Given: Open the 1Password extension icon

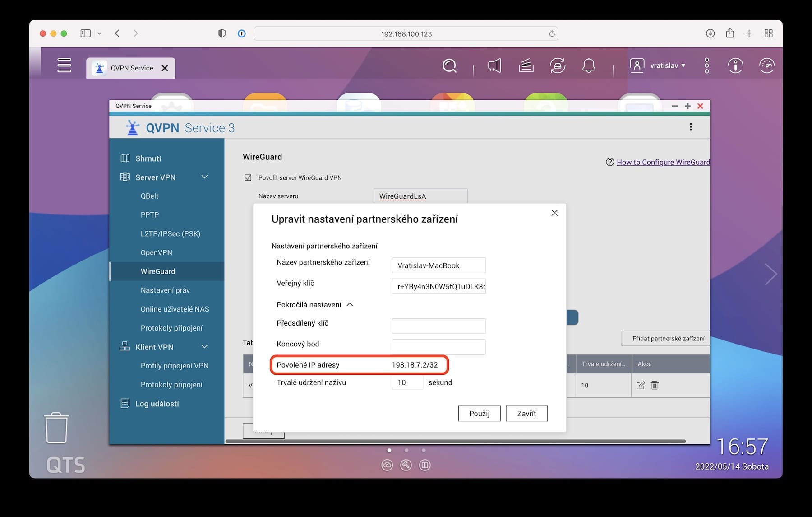Looking at the screenshot, I should [x=242, y=33].
